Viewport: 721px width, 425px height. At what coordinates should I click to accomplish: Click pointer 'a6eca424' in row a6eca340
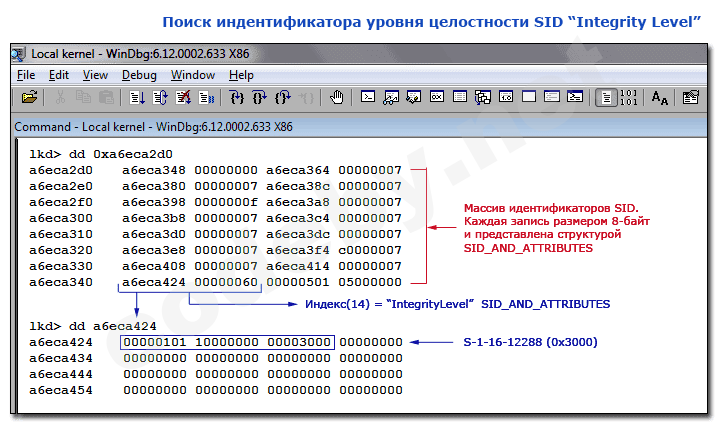click(154, 282)
